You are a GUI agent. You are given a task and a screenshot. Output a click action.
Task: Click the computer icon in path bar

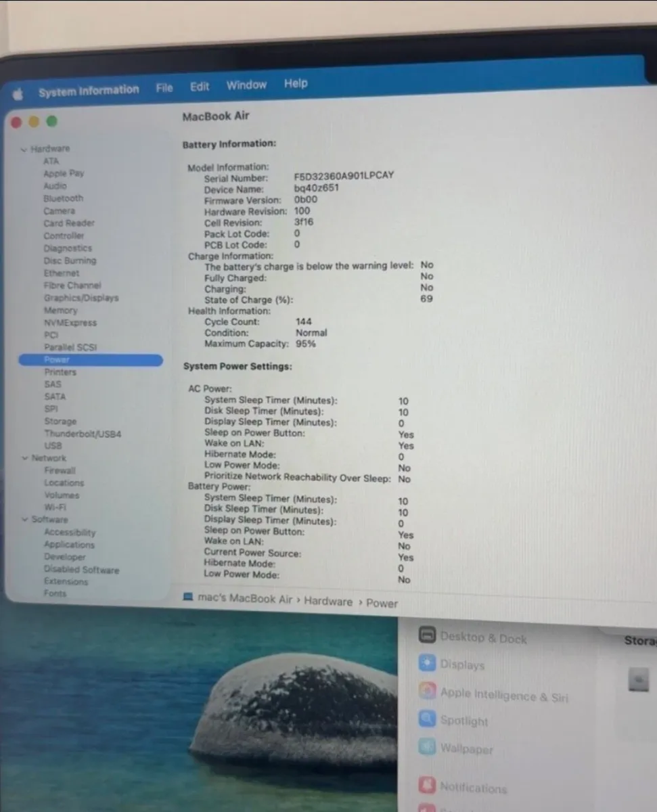click(x=189, y=597)
